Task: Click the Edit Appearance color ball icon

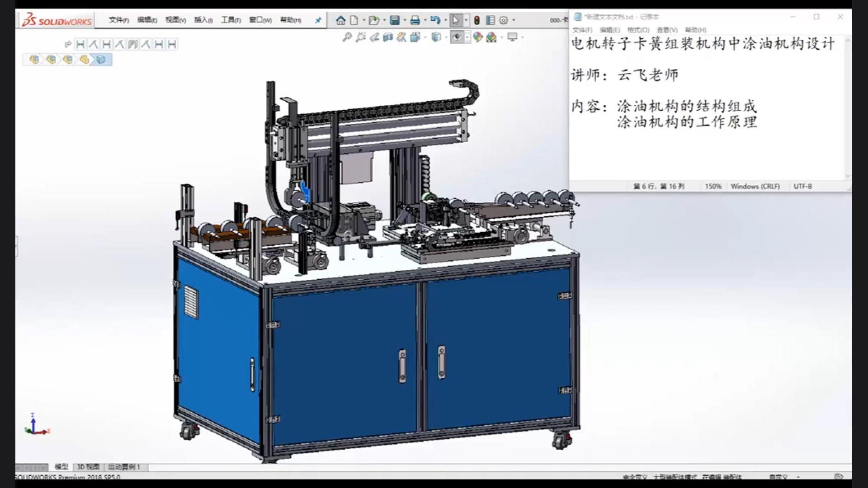Action: [x=478, y=38]
